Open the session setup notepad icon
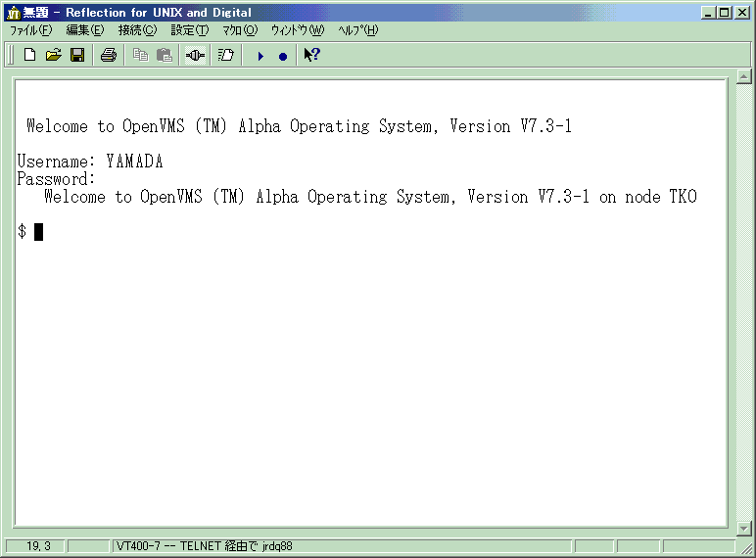The height and width of the screenshot is (558, 756). [226, 56]
